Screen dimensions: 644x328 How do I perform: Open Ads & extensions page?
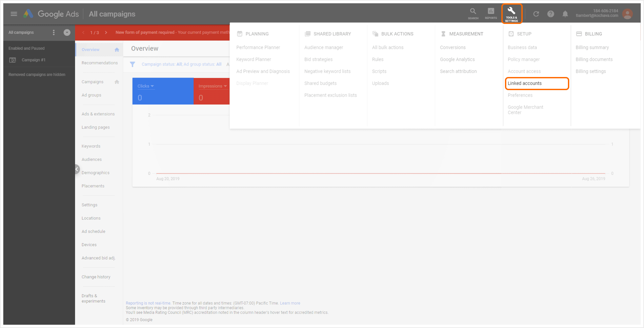coord(98,114)
